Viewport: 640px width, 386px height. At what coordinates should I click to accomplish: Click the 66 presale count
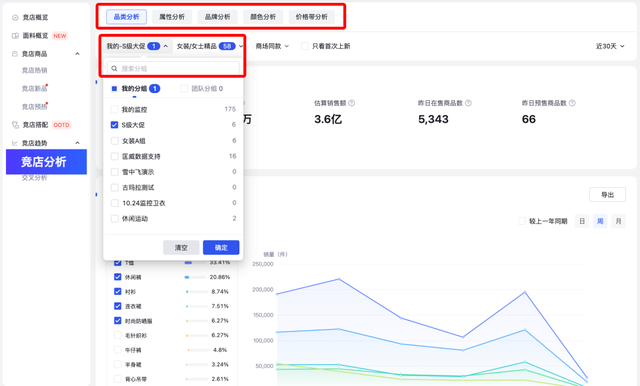coord(529,119)
